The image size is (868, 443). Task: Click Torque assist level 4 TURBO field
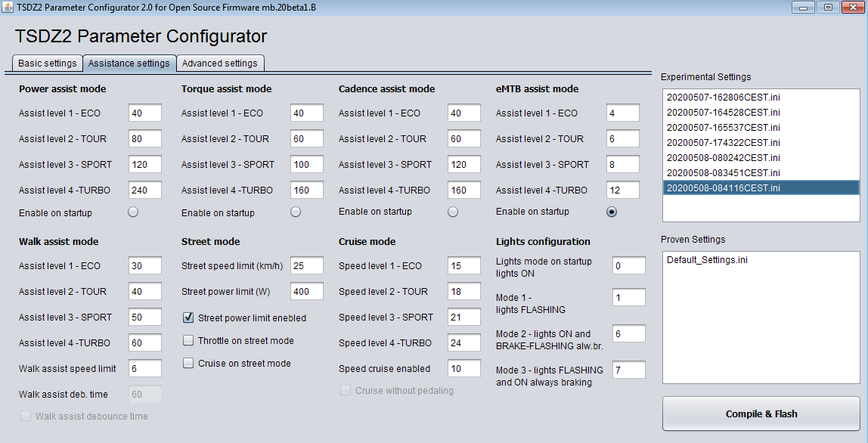[x=307, y=190]
